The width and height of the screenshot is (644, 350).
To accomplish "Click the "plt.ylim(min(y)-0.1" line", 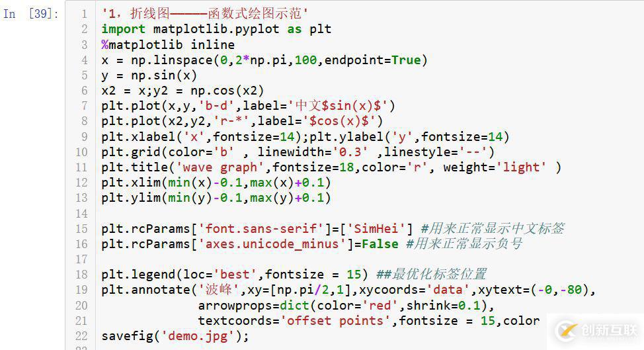I will [x=216, y=198].
